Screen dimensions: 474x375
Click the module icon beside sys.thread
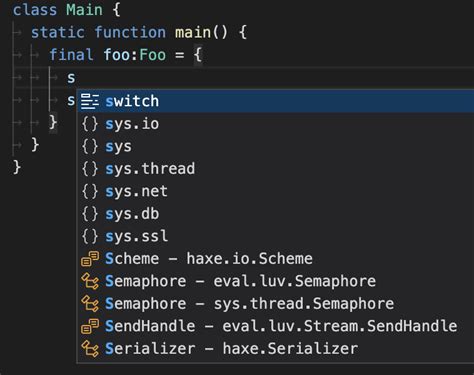click(x=90, y=169)
